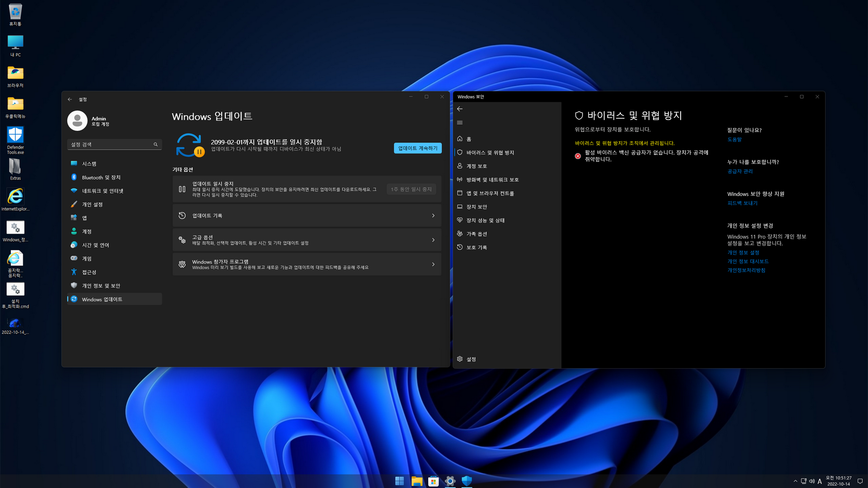Open the Recycle Bin desktop icon
This screenshot has width=868, height=488.
pos(15,15)
